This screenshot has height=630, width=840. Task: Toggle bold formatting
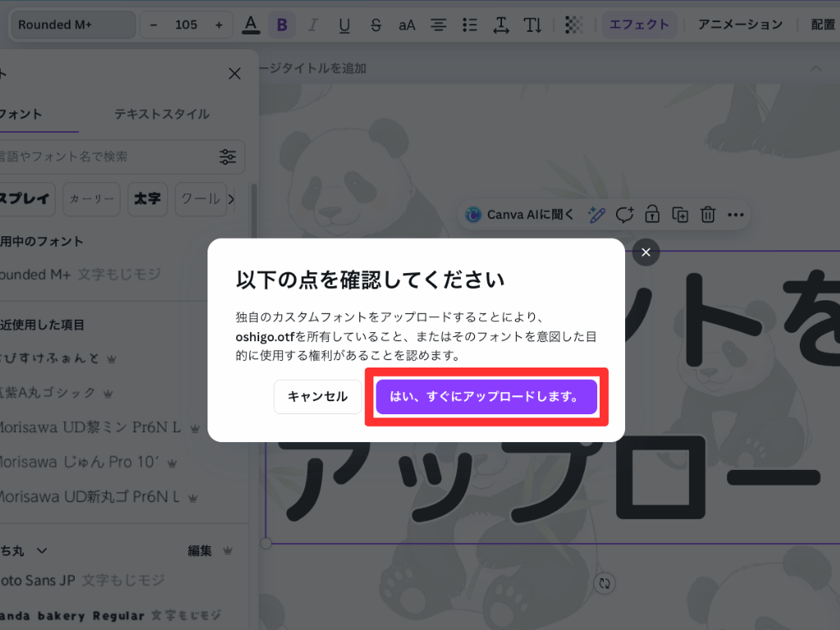(282, 25)
